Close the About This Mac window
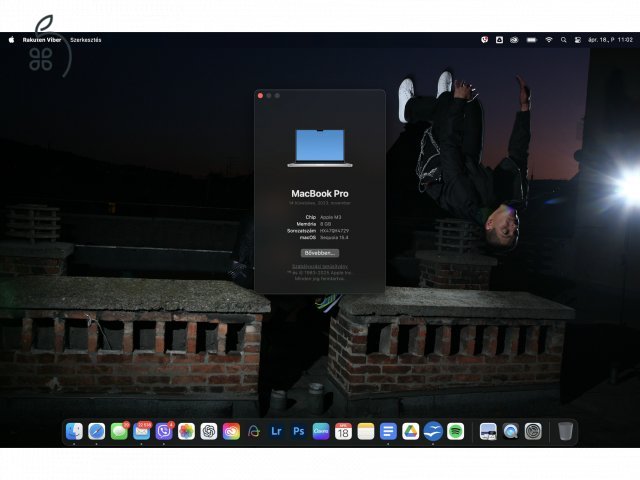The width and height of the screenshot is (640, 480). pyautogui.click(x=260, y=96)
